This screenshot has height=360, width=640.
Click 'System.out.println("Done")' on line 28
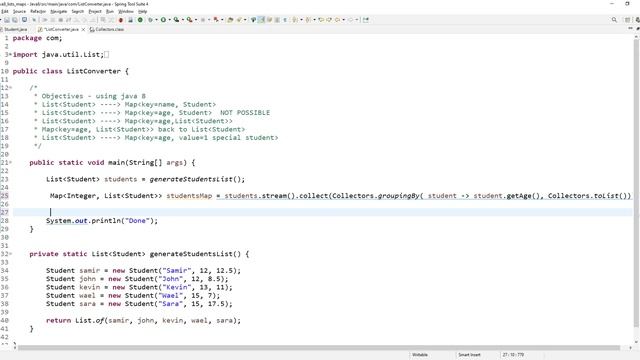(100, 221)
